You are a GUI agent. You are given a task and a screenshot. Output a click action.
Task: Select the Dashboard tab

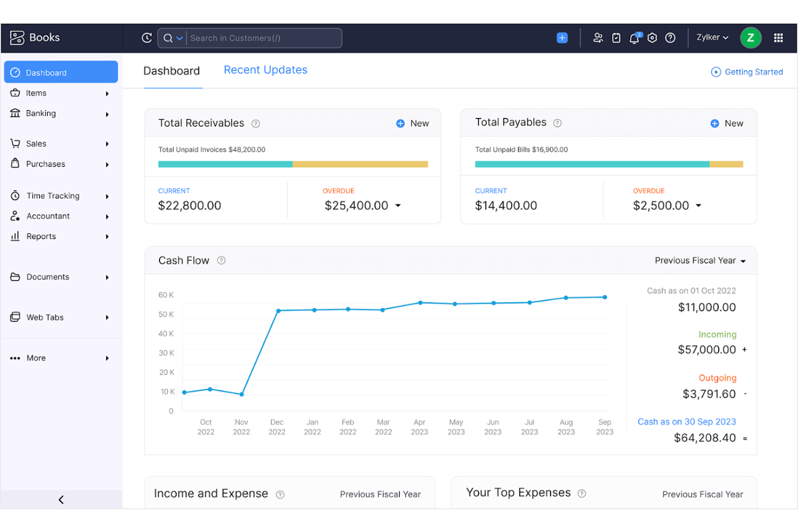[171, 71]
